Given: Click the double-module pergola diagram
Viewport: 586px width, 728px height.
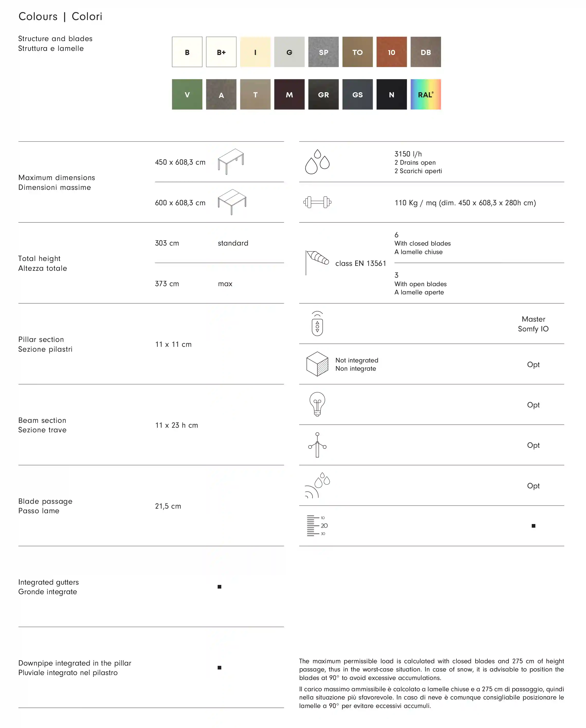Looking at the screenshot, I should click(232, 202).
